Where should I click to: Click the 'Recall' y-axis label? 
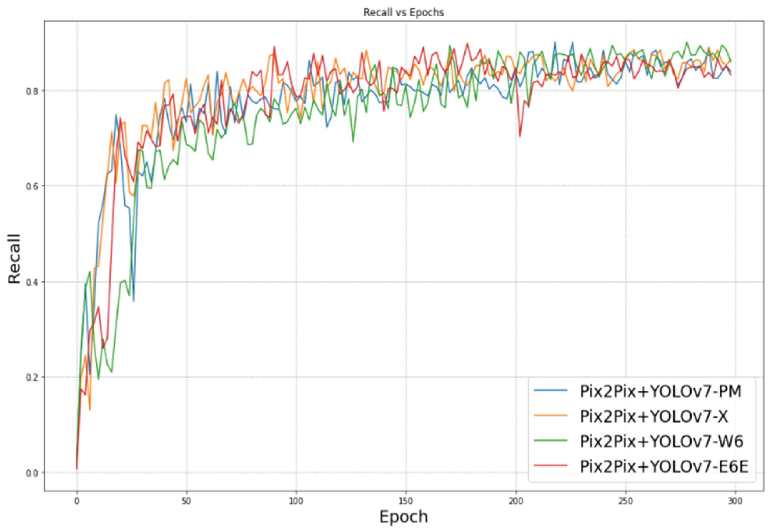click(14, 259)
